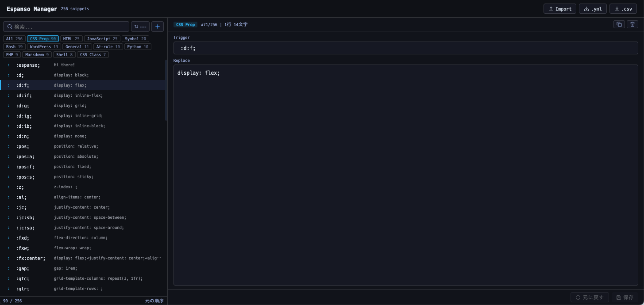Toggle the WordPress category filter
The width and height of the screenshot is (644, 305).
click(44, 47)
